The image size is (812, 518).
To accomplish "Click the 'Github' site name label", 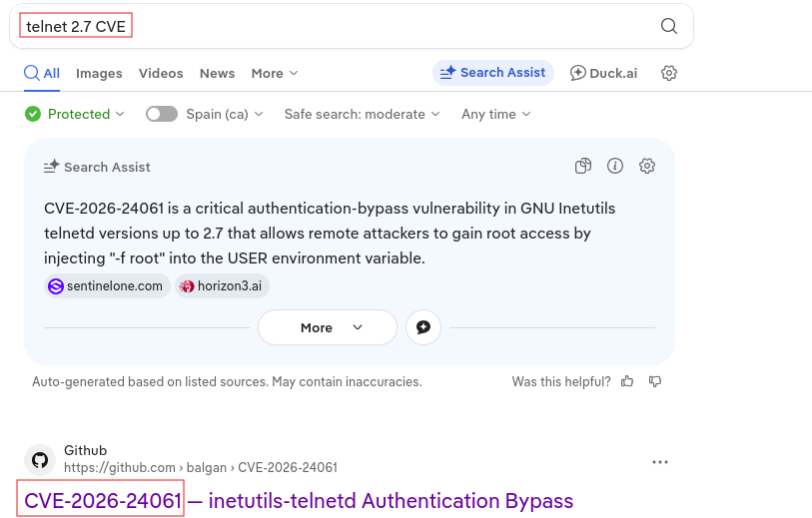I will (86, 451).
